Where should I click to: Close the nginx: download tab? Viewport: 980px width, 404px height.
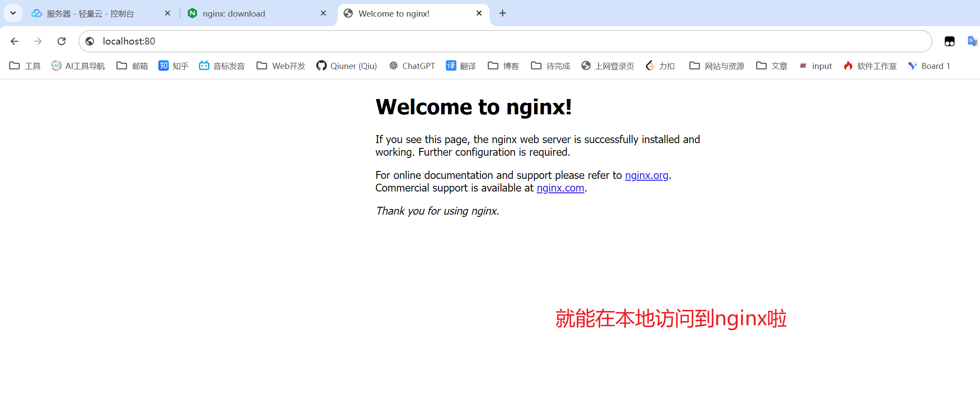click(x=323, y=14)
